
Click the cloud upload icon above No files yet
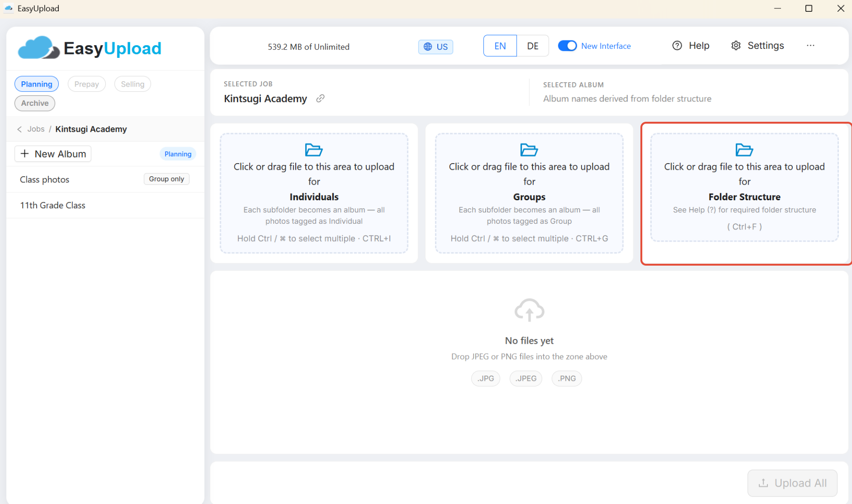(x=529, y=310)
